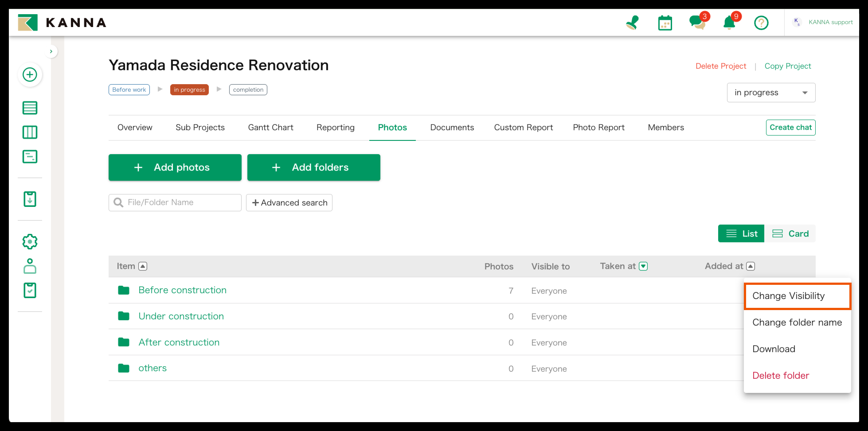The image size is (868, 431).
Task: Expand the collapsed sidebar with the chevron
Action: point(51,51)
